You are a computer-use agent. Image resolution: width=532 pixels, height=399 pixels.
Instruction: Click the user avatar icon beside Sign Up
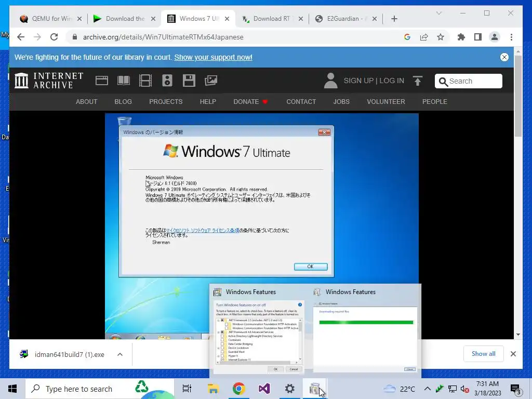331,81
